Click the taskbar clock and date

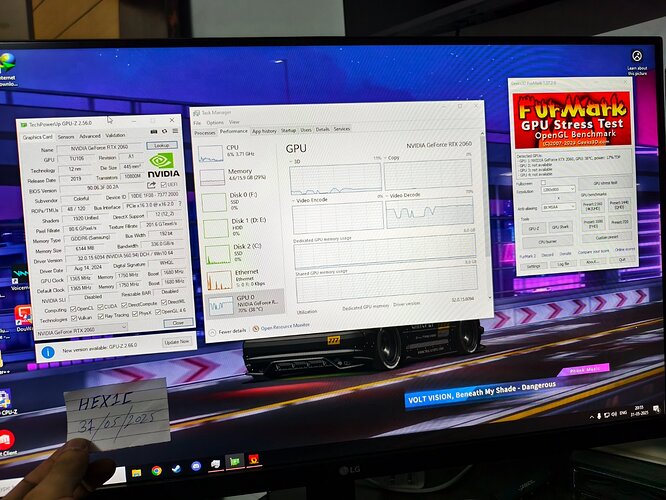click(x=639, y=411)
